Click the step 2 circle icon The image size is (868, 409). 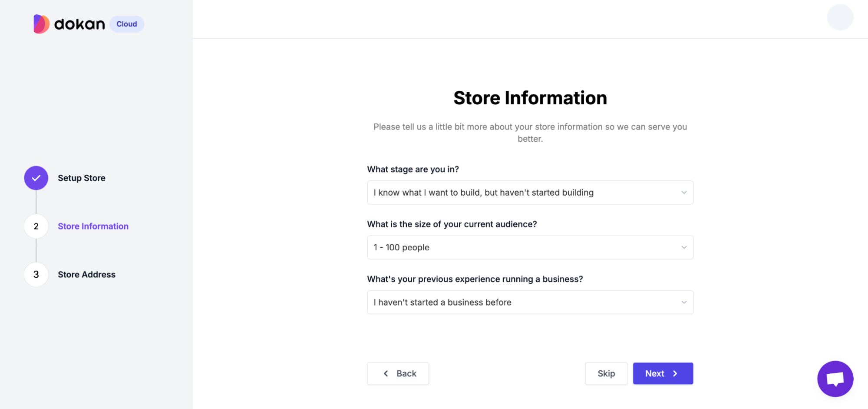tap(36, 226)
